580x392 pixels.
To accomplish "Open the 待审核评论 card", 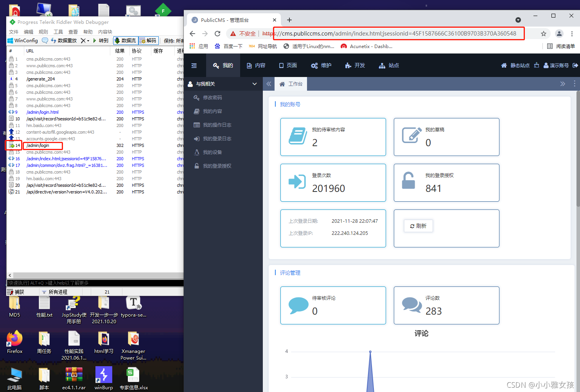I will click(333, 305).
